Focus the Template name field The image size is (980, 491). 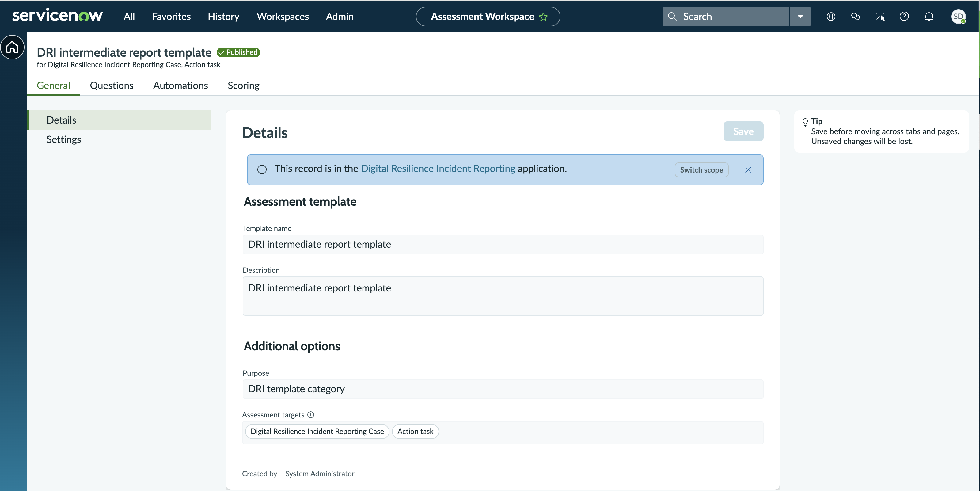503,244
